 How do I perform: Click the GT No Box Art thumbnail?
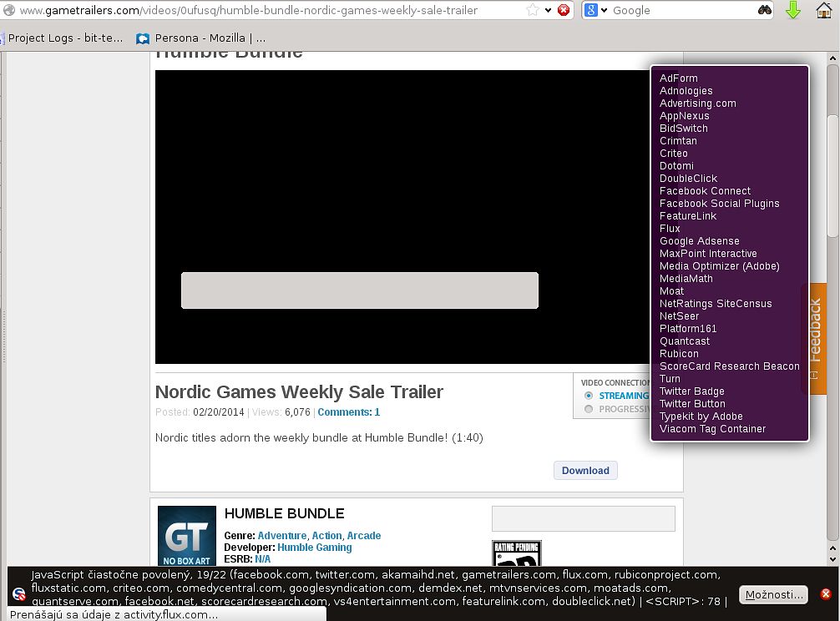coord(186,536)
